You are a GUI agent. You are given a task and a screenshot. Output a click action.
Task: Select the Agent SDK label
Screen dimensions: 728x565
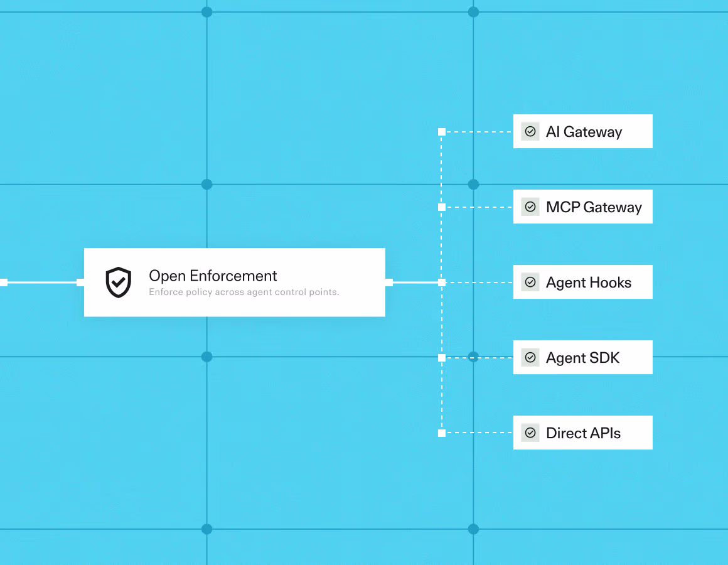coord(582,358)
